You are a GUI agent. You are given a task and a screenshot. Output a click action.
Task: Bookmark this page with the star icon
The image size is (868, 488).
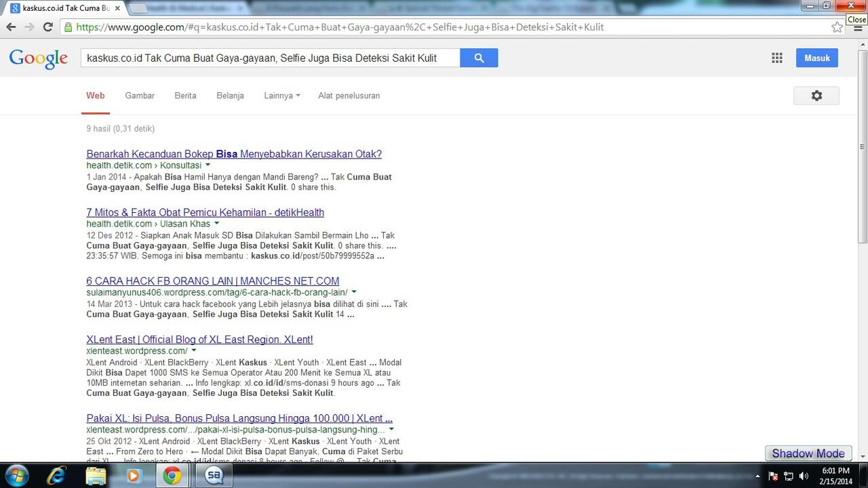pos(837,27)
